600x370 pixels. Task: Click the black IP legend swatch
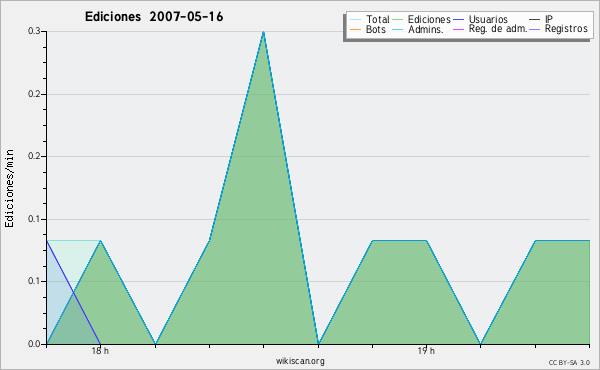pos(534,20)
